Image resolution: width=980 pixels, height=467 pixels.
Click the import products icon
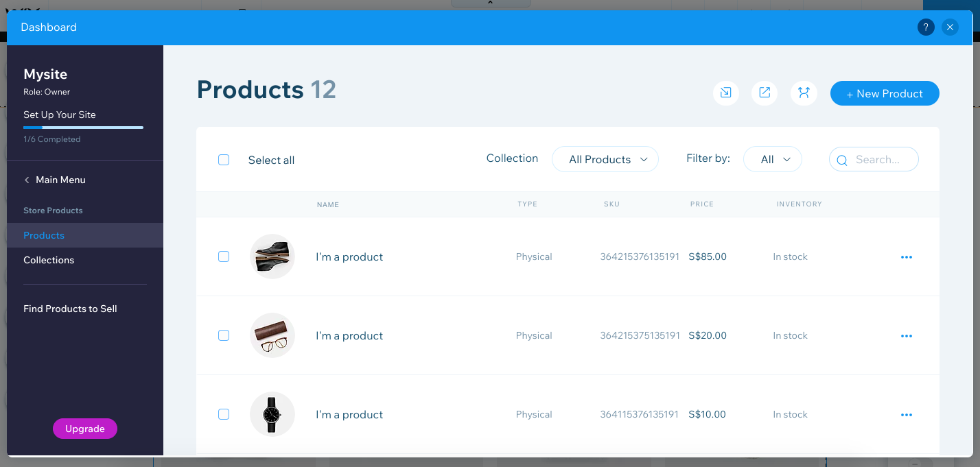(x=726, y=93)
